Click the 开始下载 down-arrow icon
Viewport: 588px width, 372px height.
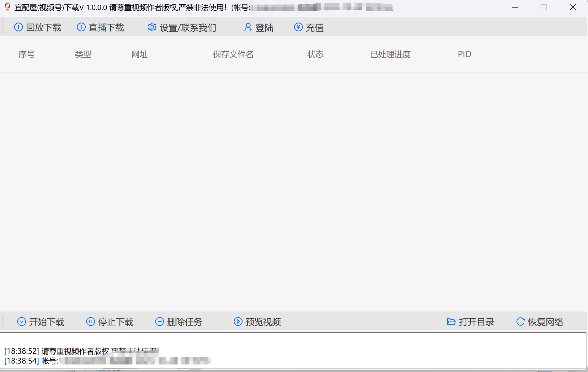point(22,322)
